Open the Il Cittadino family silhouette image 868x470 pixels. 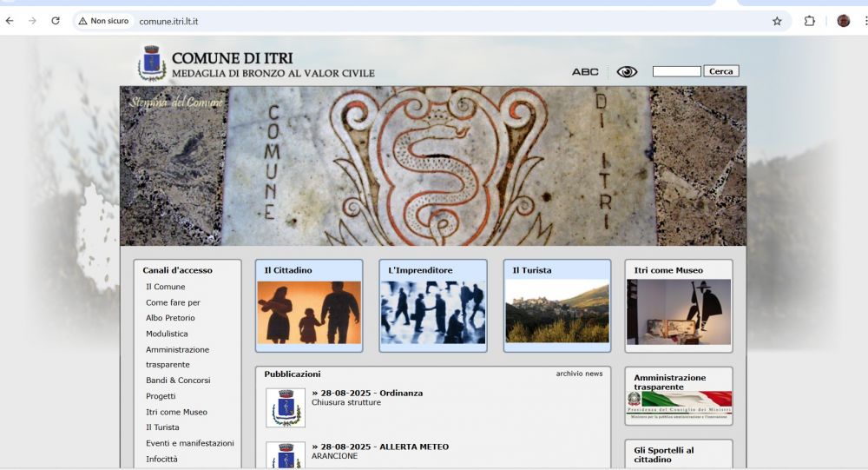click(309, 313)
